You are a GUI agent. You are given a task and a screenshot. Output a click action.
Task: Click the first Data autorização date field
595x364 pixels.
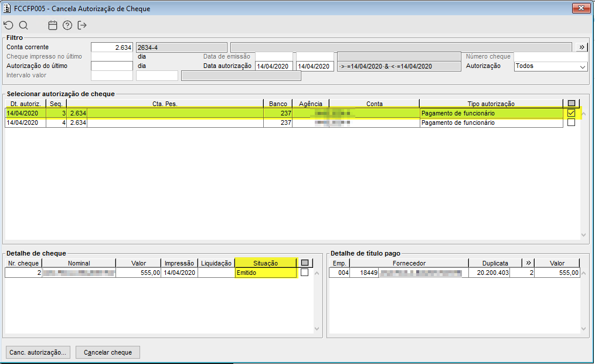(274, 66)
